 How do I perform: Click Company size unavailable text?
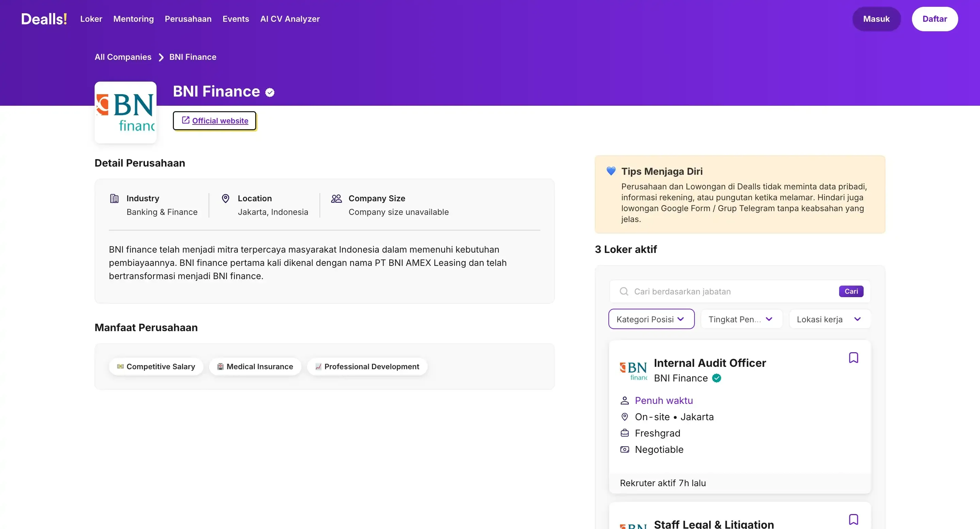[x=399, y=212]
